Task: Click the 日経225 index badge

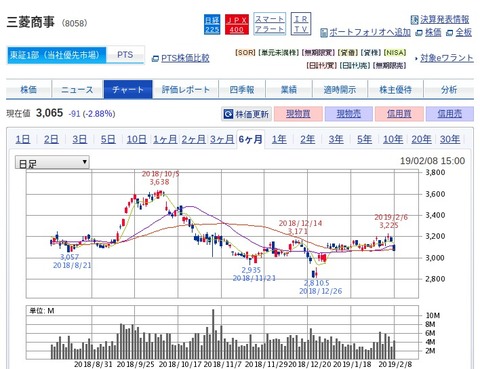Action: (212, 25)
